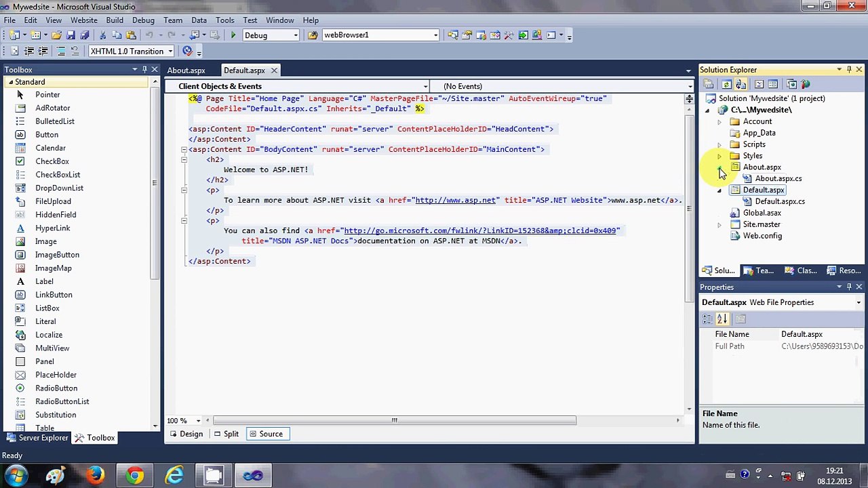Expand the Account folder node
The height and width of the screenshot is (488, 868).
719,122
